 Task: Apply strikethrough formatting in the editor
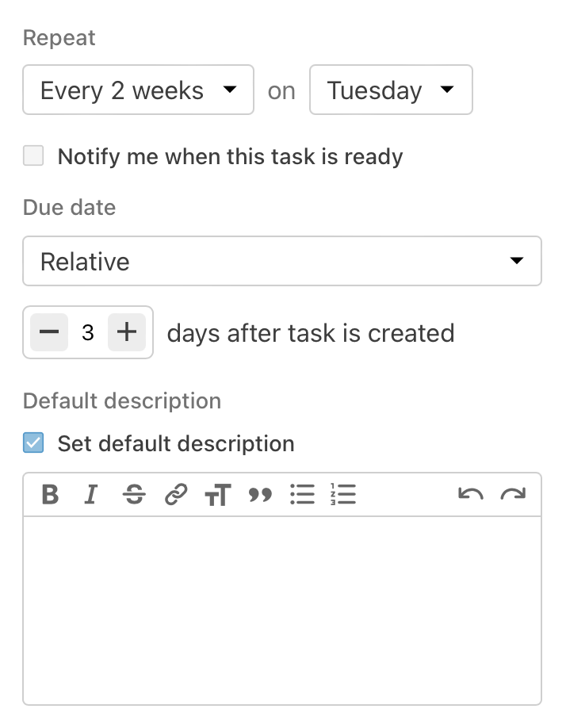pyautogui.click(x=134, y=496)
